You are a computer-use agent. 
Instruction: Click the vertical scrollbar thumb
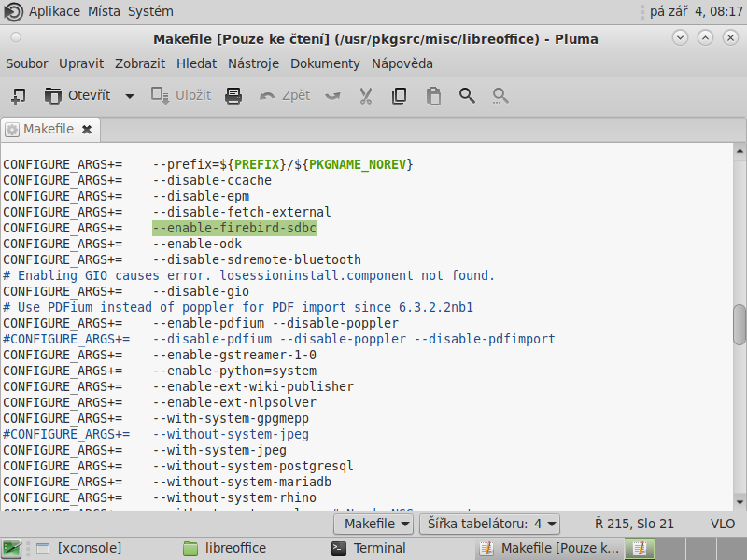point(740,325)
